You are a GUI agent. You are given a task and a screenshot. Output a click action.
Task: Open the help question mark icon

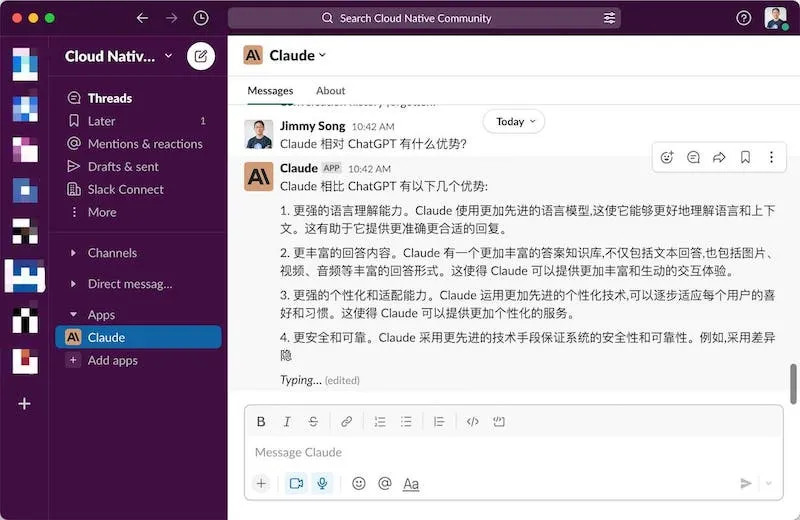(743, 18)
